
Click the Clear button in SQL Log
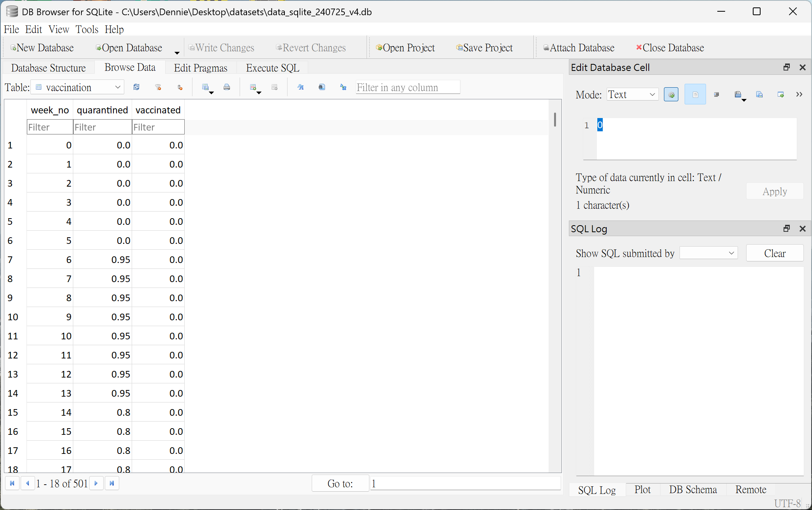click(775, 253)
